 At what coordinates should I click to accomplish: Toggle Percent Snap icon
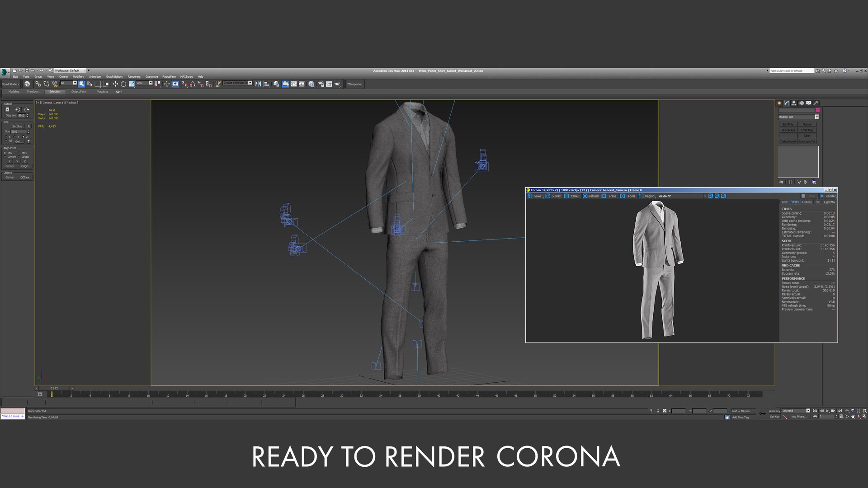(201, 84)
